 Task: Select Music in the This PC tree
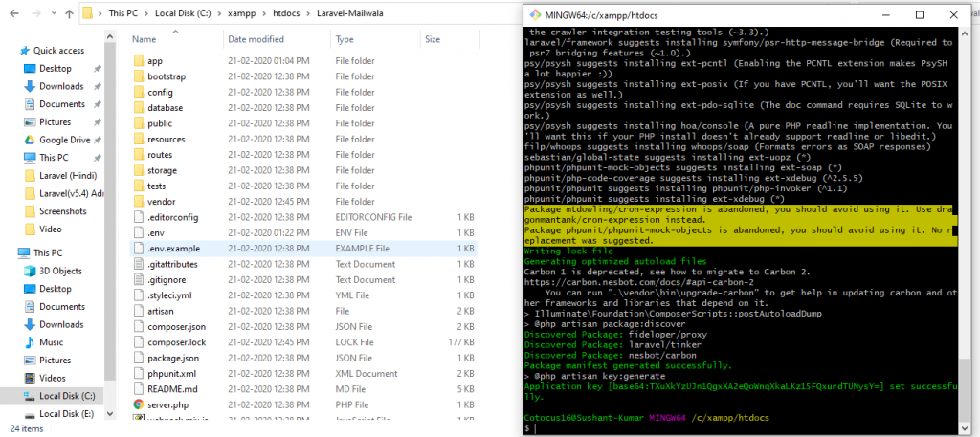tap(52, 342)
